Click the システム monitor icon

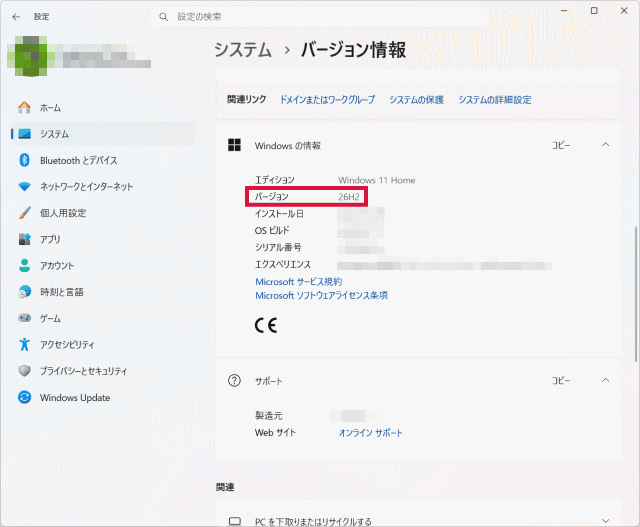pos(24,134)
